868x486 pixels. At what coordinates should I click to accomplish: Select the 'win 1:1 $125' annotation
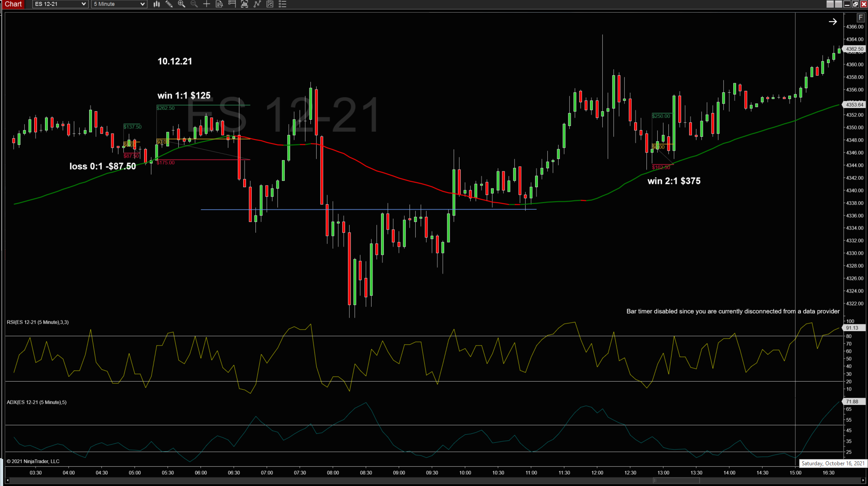pyautogui.click(x=184, y=95)
